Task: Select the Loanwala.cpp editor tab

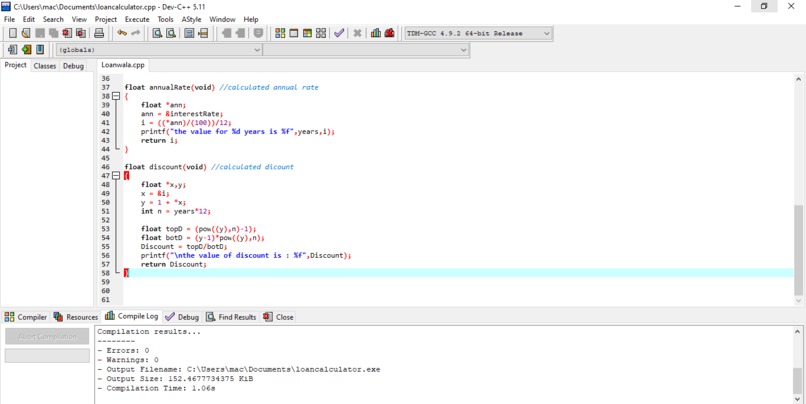Action: [123, 65]
